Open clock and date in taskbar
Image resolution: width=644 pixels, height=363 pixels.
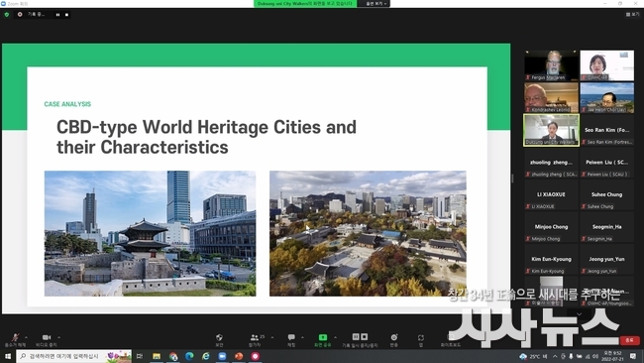(x=612, y=356)
